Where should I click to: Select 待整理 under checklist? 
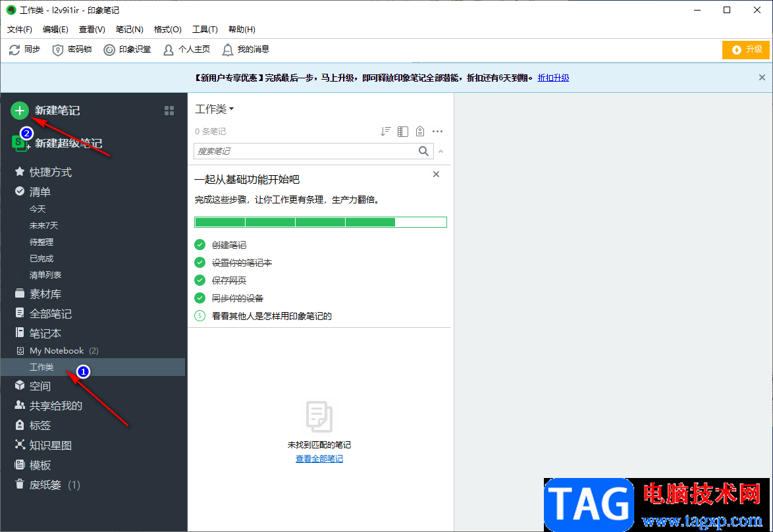click(41, 242)
